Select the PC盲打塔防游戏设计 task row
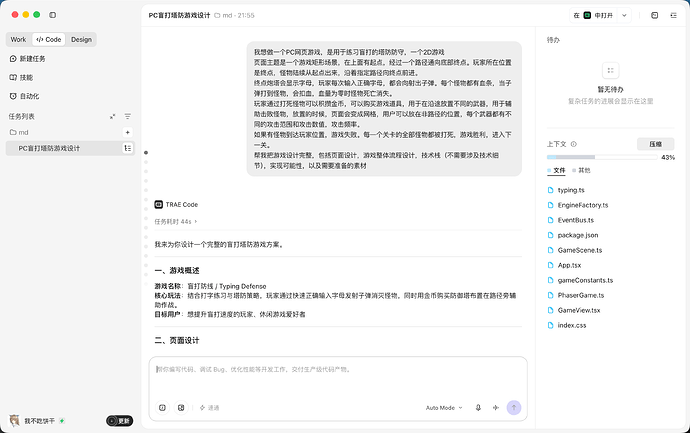 pyautogui.click(x=70, y=148)
